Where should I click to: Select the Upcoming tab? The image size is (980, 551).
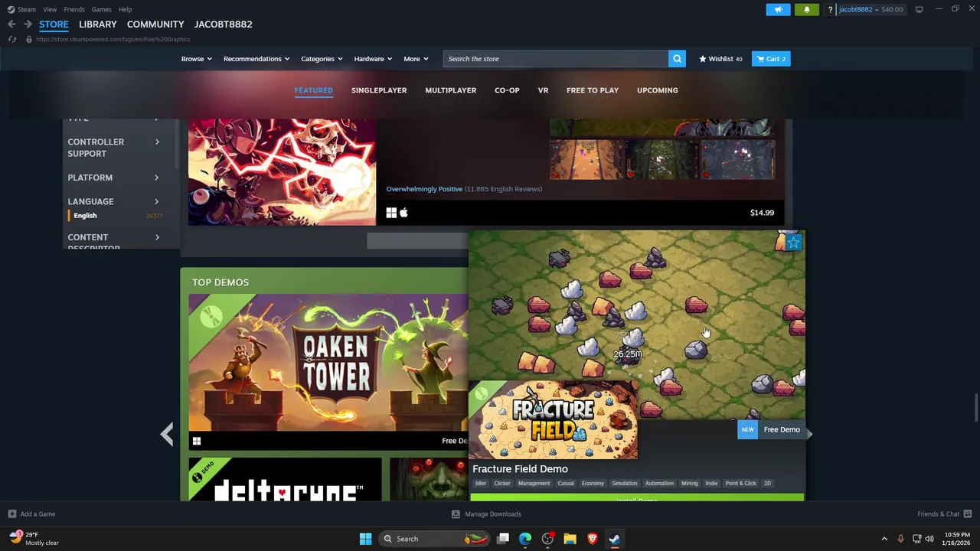658,90
